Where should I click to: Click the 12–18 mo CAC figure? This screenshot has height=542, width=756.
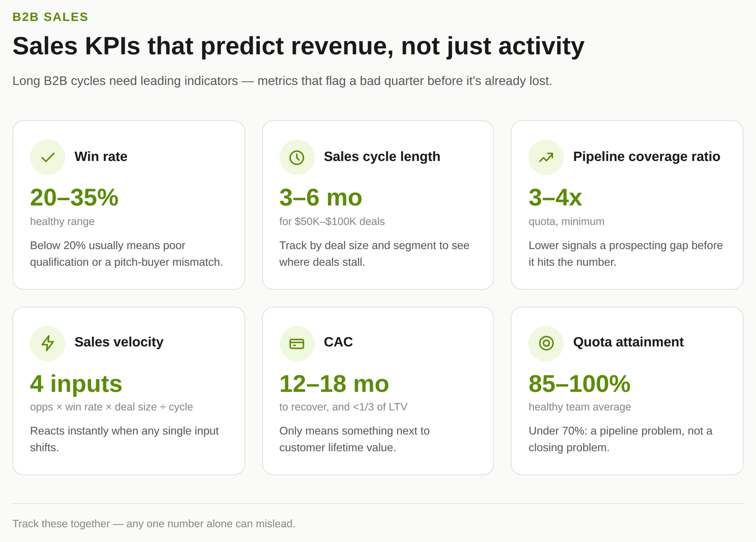coord(334,383)
